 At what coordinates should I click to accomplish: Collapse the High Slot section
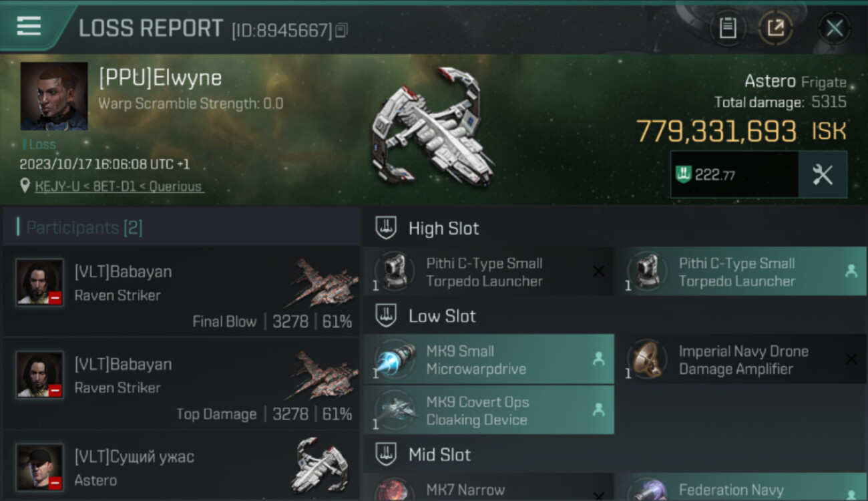pyautogui.click(x=386, y=228)
